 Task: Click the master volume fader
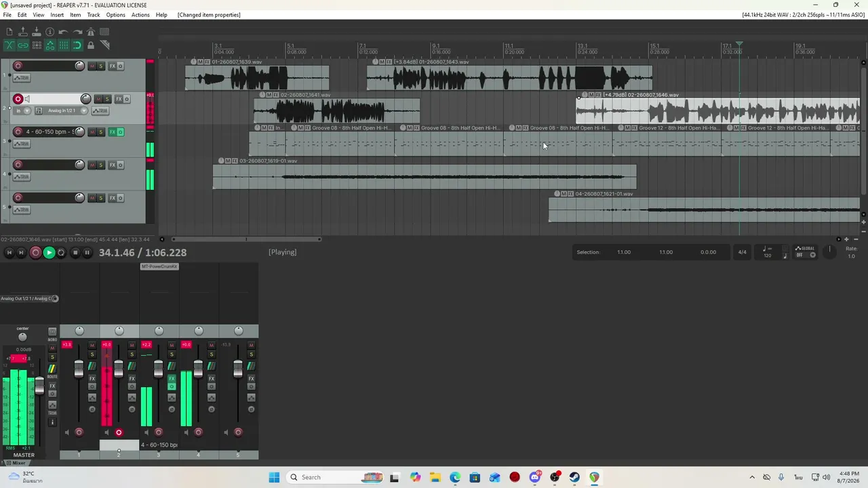coord(39,386)
